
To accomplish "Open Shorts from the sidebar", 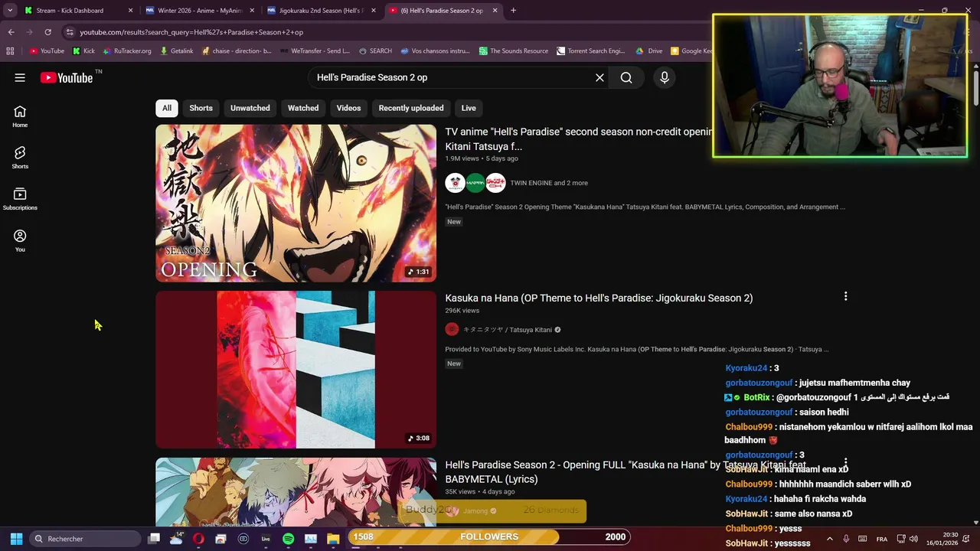I will [x=20, y=158].
